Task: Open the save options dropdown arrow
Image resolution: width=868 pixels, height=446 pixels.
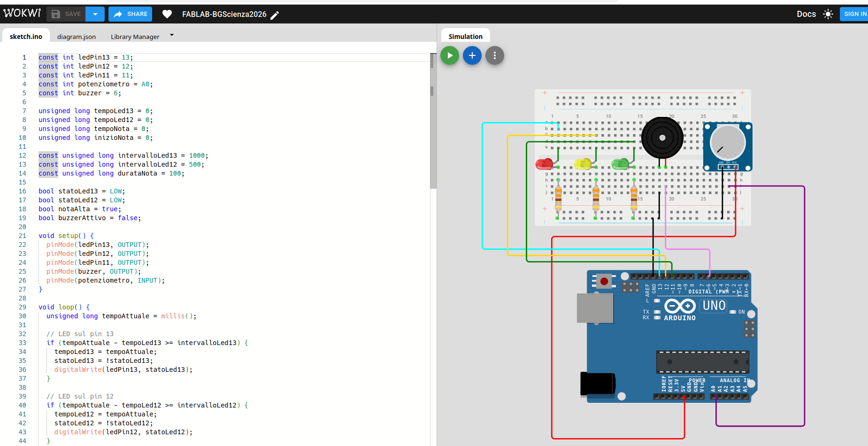Action: pos(95,14)
